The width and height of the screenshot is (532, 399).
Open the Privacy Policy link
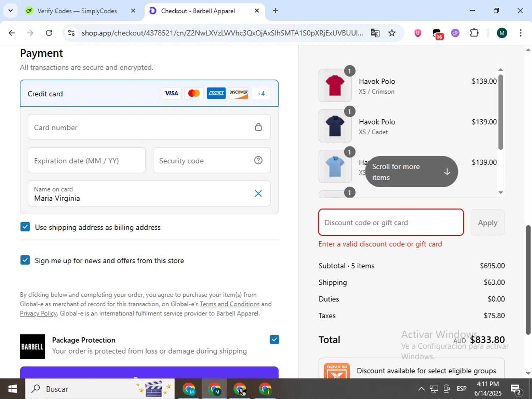38,313
